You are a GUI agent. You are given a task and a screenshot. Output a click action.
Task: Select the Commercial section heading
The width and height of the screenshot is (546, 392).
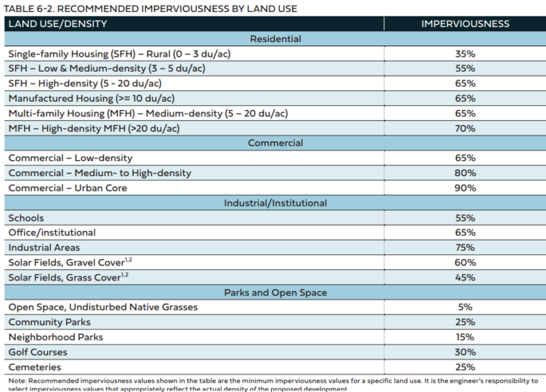click(275, 143)
